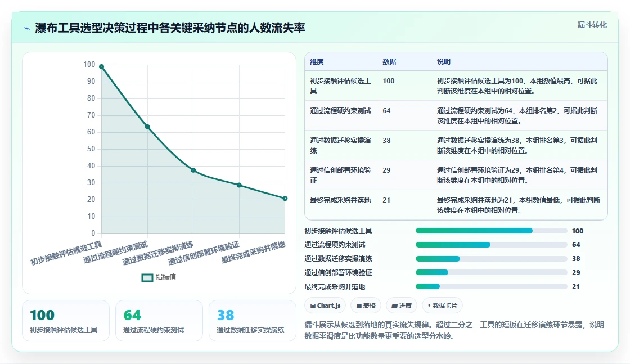Select the 进度 chip
Screen dimensions: 630x364
tap(402, 305)
